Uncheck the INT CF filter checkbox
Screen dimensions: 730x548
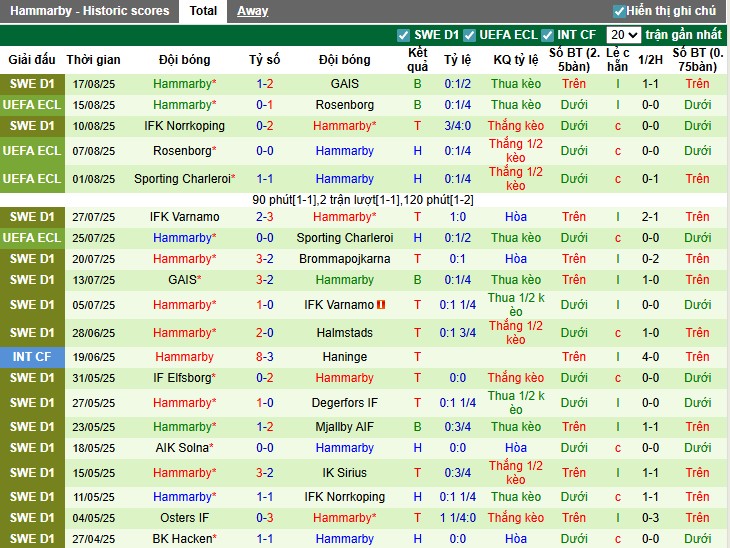(548, 35)
